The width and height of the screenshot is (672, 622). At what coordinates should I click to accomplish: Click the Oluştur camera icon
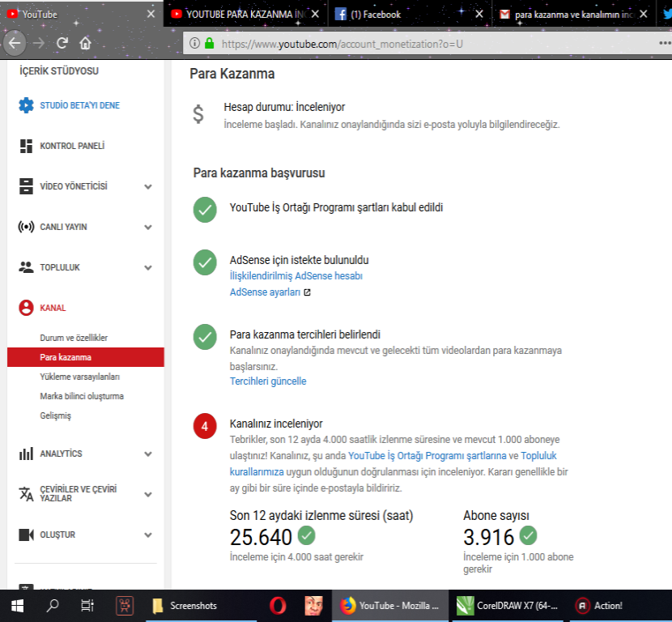(26, 535)
